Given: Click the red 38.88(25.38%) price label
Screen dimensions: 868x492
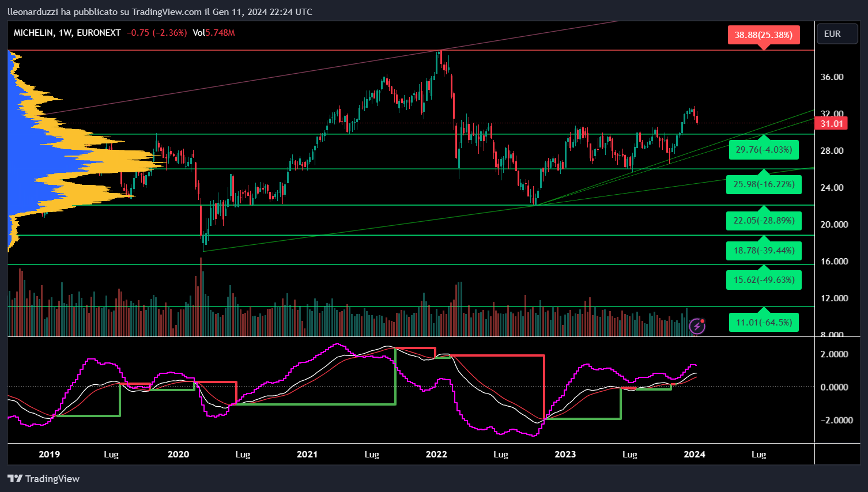Looking at the screenshot, I should (x=764, y=35).
